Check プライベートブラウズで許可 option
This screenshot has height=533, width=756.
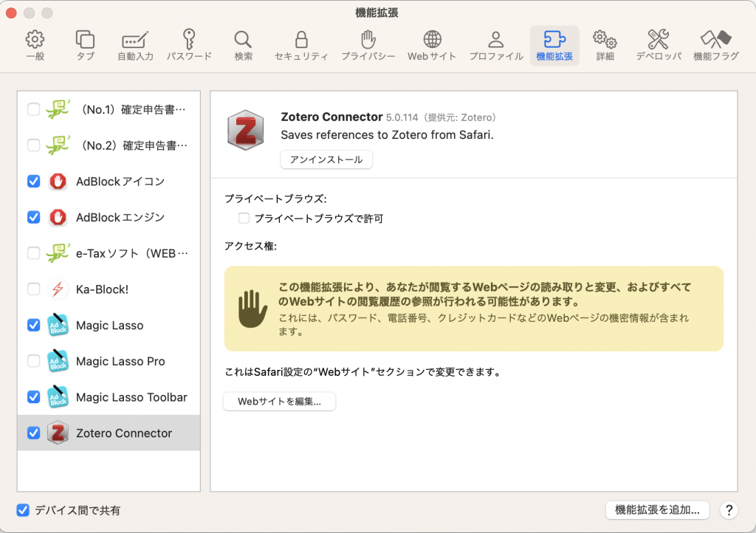tap(244, 219)
